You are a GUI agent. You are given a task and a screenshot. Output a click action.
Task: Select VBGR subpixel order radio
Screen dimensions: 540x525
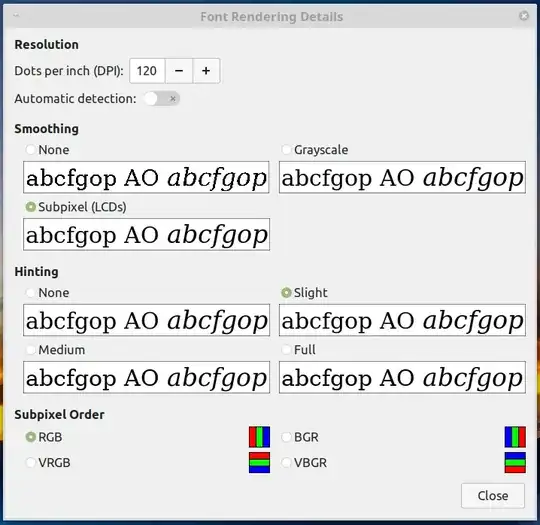pos(286,462)
